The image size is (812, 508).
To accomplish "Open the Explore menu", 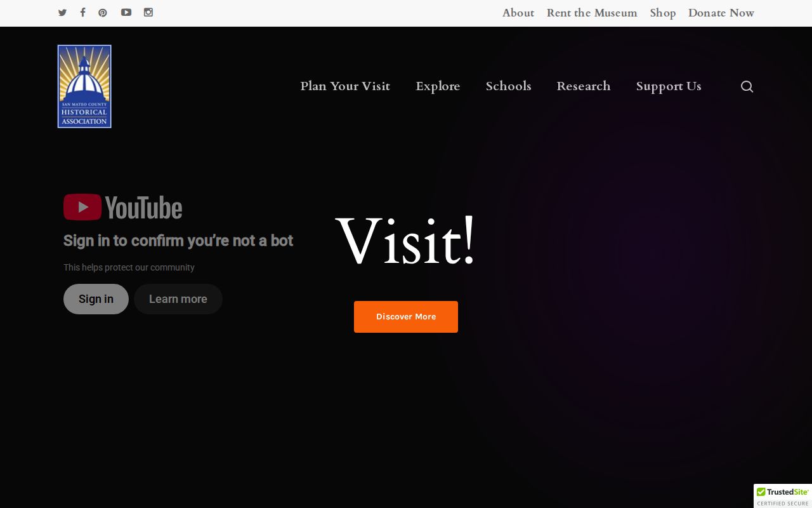I will click(x=438, y=86).
